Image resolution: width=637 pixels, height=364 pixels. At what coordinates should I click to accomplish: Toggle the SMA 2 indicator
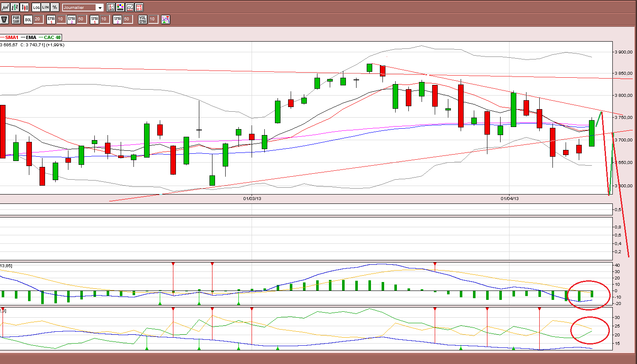pos(117,19)
